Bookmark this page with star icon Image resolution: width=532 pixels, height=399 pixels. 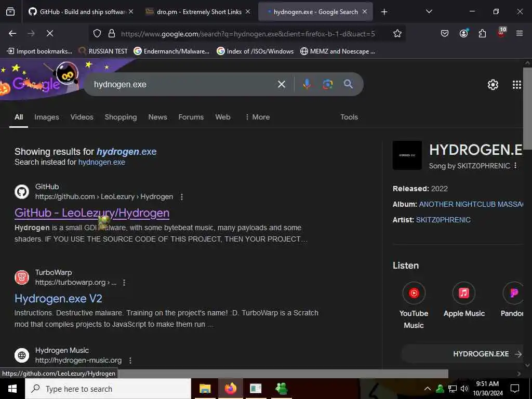[x=397, y=33]
